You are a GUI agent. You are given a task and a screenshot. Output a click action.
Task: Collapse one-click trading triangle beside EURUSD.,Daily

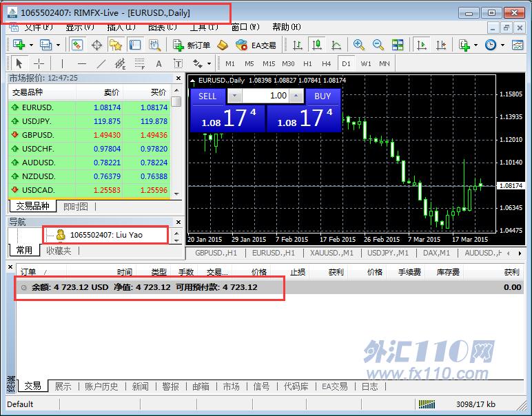tap(193, 81)
